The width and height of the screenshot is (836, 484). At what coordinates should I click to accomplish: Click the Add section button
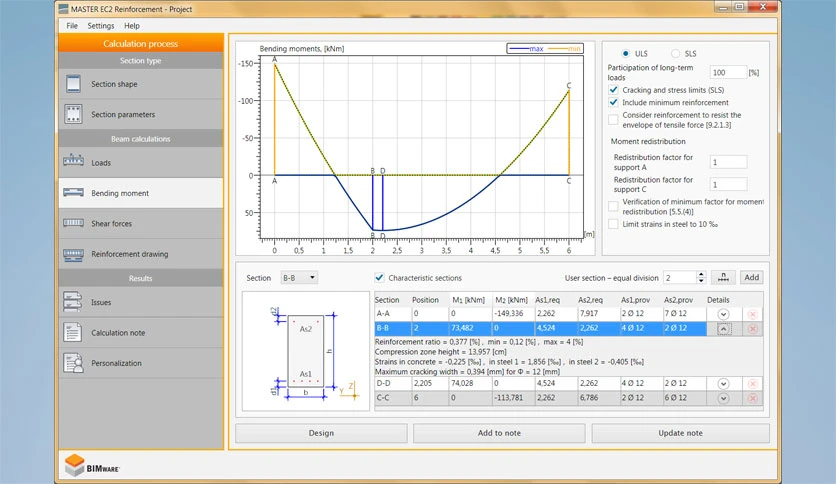pyautogui.click(x=752, y=277)
